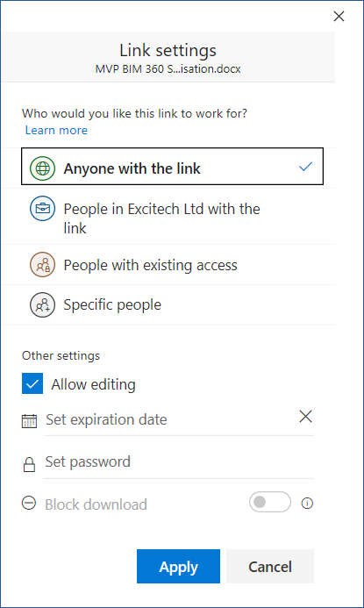The image size is (364, 608).
Task: Apply the link settings
Action: [178, 566]
